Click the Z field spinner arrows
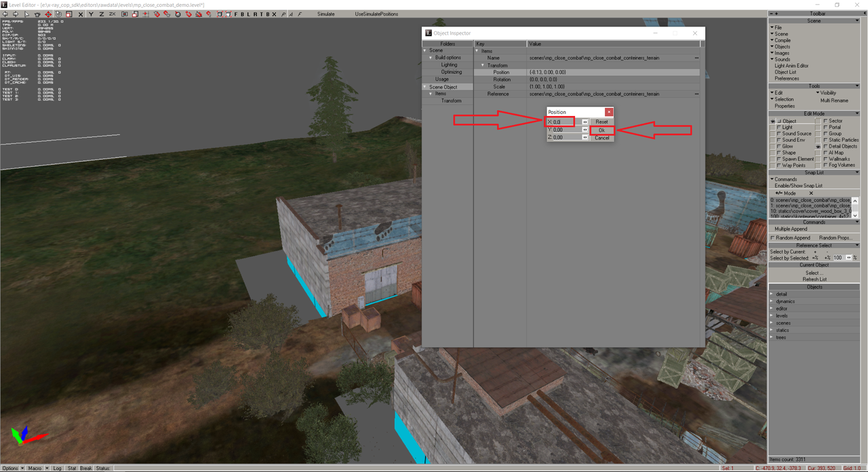 coord(585,137)
